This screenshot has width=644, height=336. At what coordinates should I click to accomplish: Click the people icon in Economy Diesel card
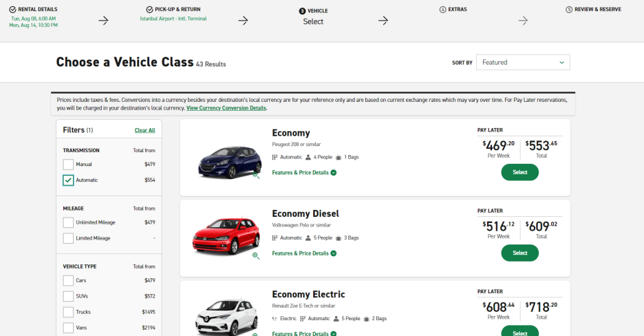308,238
